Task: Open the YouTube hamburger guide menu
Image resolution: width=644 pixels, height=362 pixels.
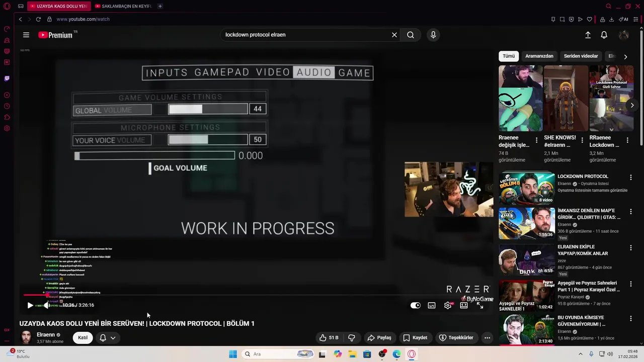Action: point(26,35)
